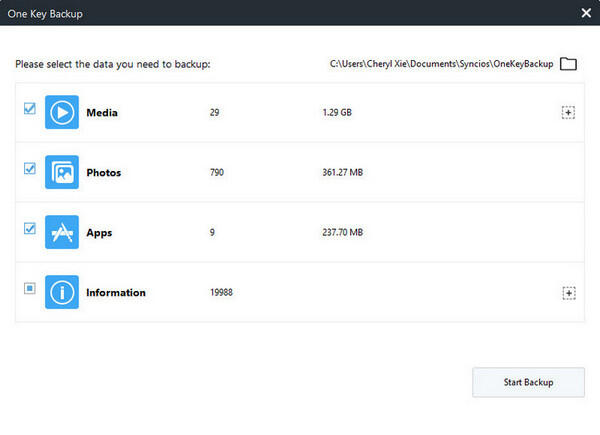Screen dimensions: 600x435
Task: Toggle the Photos checkbox
Action: pyautogui.click(x=30, y=169)
